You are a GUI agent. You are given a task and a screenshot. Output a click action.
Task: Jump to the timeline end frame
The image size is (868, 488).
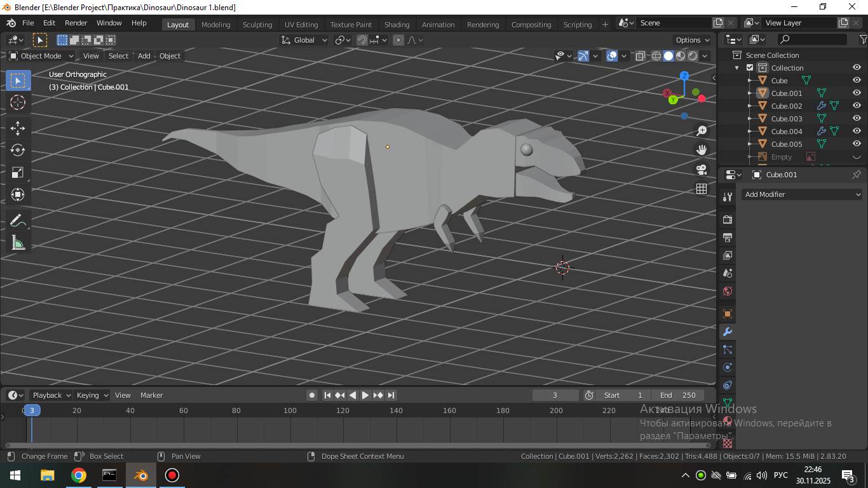[391, 395]
